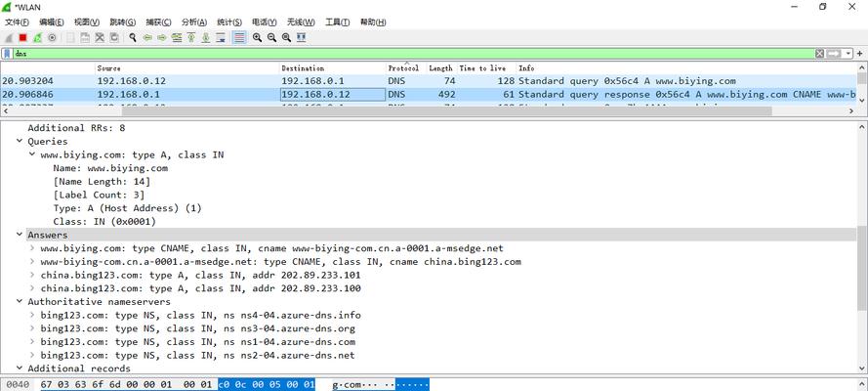Click the shark fin start capture icon
Viewport: 868px width, 391px height.
(9, 38)
